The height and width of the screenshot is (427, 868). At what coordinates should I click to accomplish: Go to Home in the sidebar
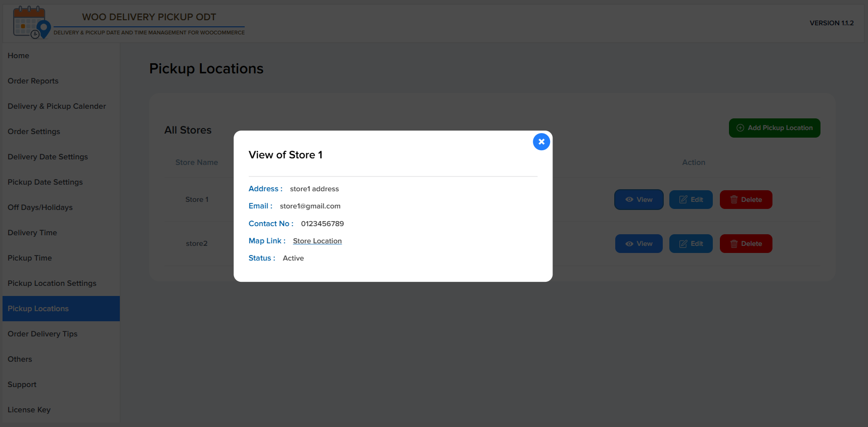(19, 56)
